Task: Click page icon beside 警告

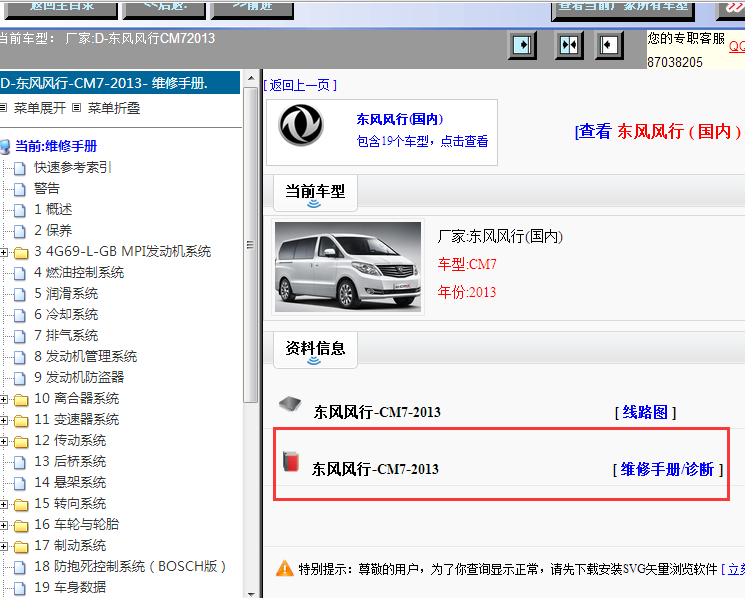Action: [x=20, y=189]
